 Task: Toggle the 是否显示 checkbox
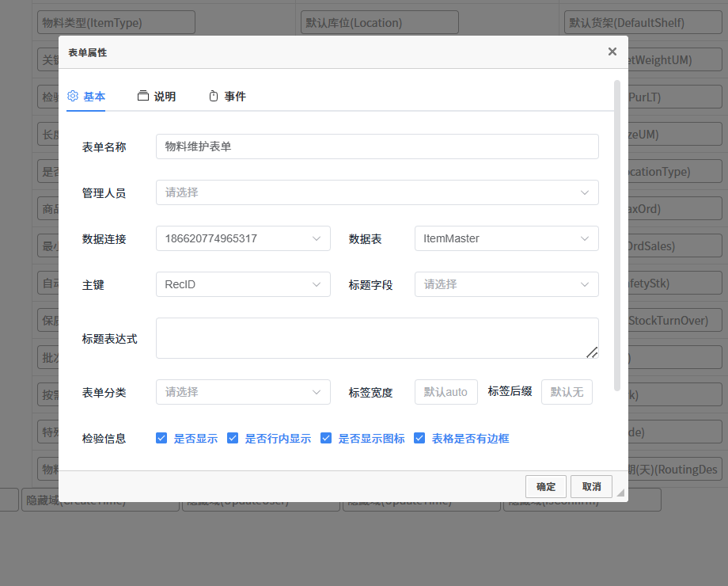[x=161, y=438]
